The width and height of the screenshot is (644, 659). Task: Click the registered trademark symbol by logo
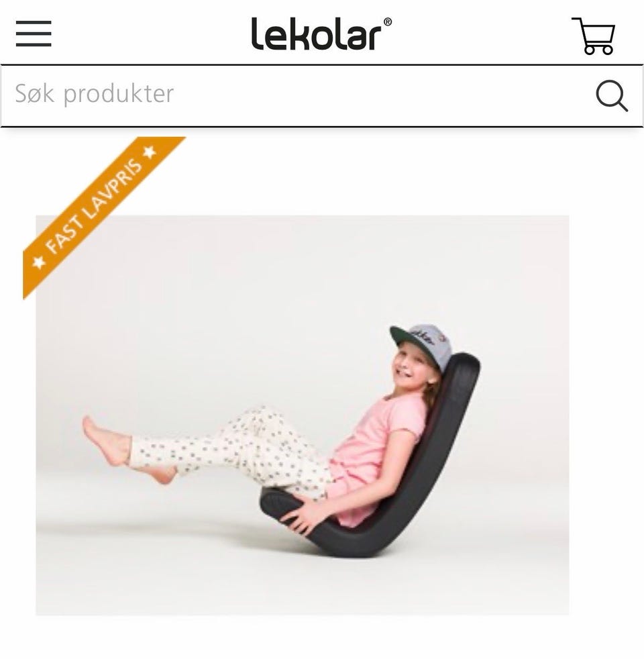387,22
